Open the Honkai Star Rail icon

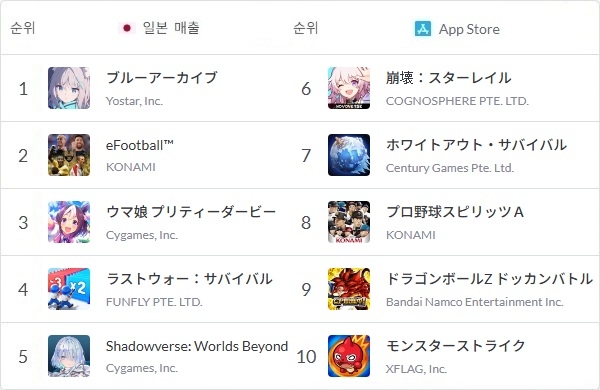349,88
